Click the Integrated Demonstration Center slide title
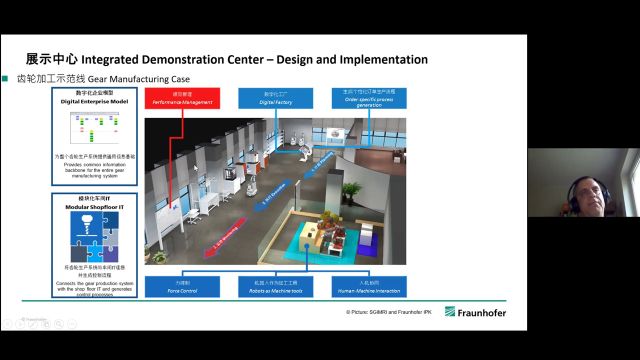640x360 pixels. tap(227, 59)
